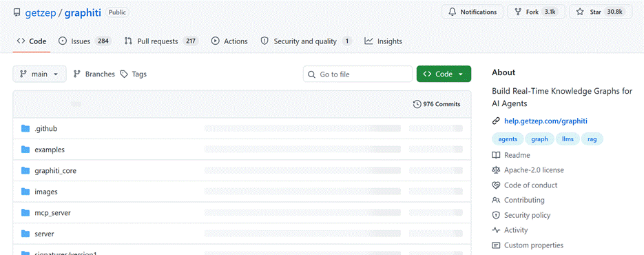Click the repository icon beside getzep
The width and height of the screenshot is (644, 255).
coord(17,12)
